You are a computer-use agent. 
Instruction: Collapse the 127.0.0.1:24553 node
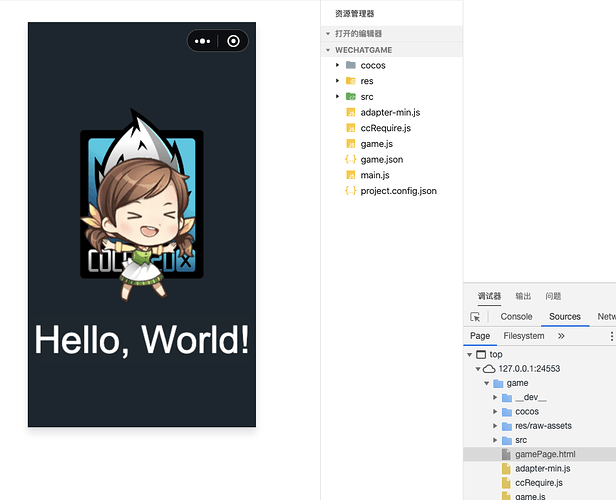(x=478, y=369)
